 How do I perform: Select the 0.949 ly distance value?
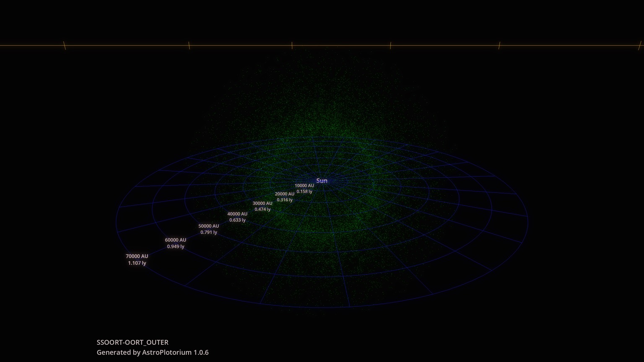(x=176, y=246)
